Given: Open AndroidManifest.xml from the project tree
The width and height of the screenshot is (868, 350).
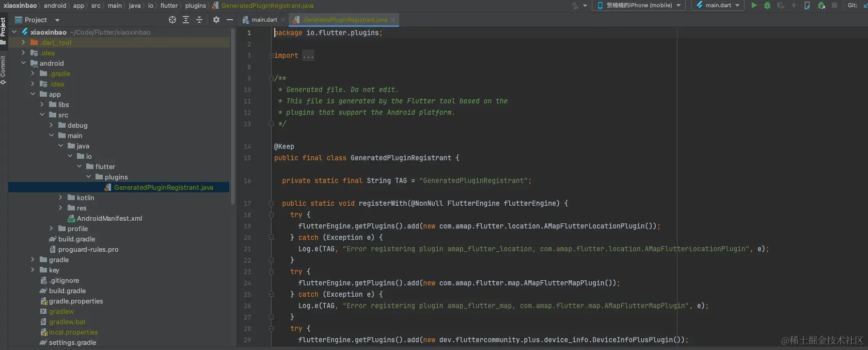Looking at the screenshot, I should tap(109, 218).
